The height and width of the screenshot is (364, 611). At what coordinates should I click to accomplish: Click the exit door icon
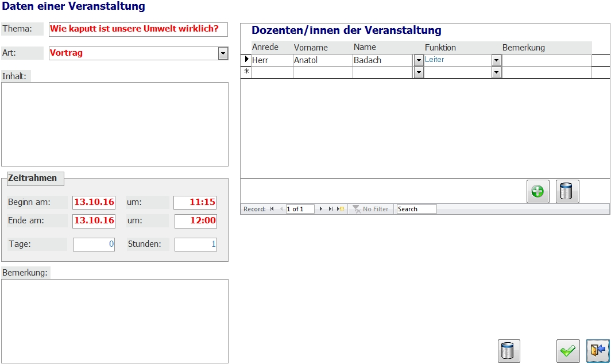click(x=597, y=351)
